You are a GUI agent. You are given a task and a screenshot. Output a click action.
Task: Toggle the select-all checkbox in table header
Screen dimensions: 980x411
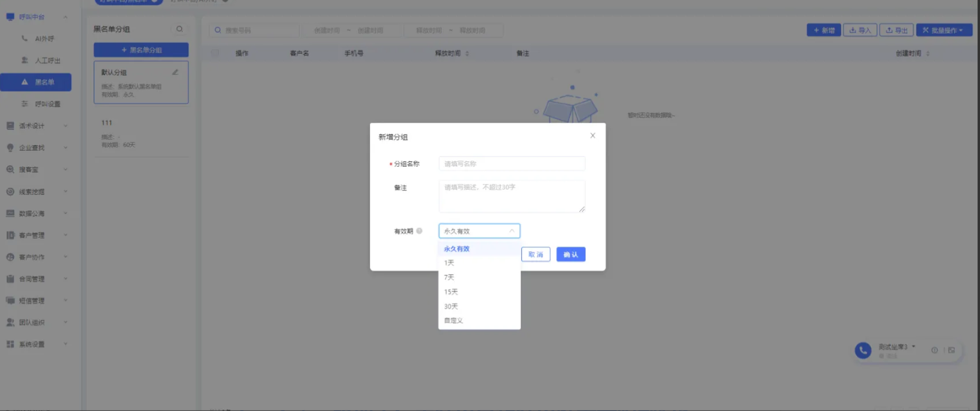tap(215, 53)
